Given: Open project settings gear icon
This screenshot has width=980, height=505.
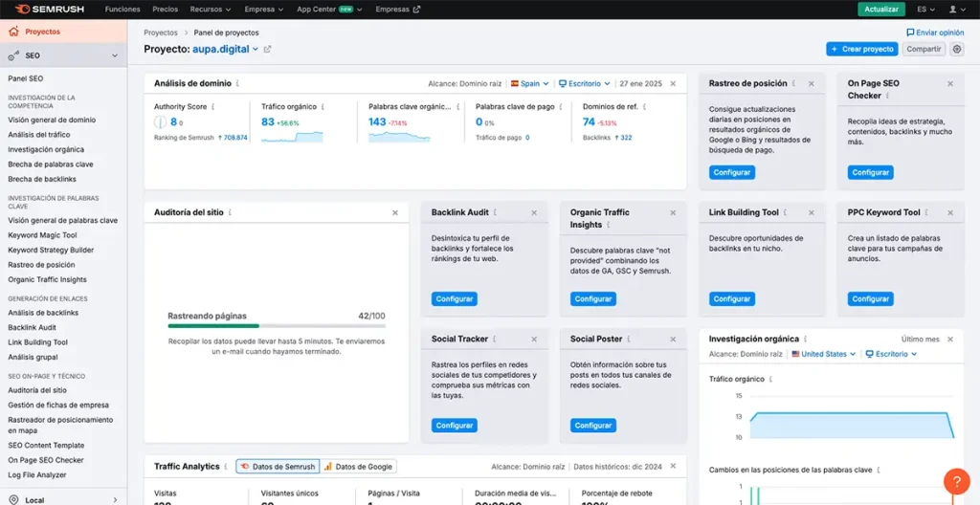Looking at the screenshot, I should [x=957, y=49].
